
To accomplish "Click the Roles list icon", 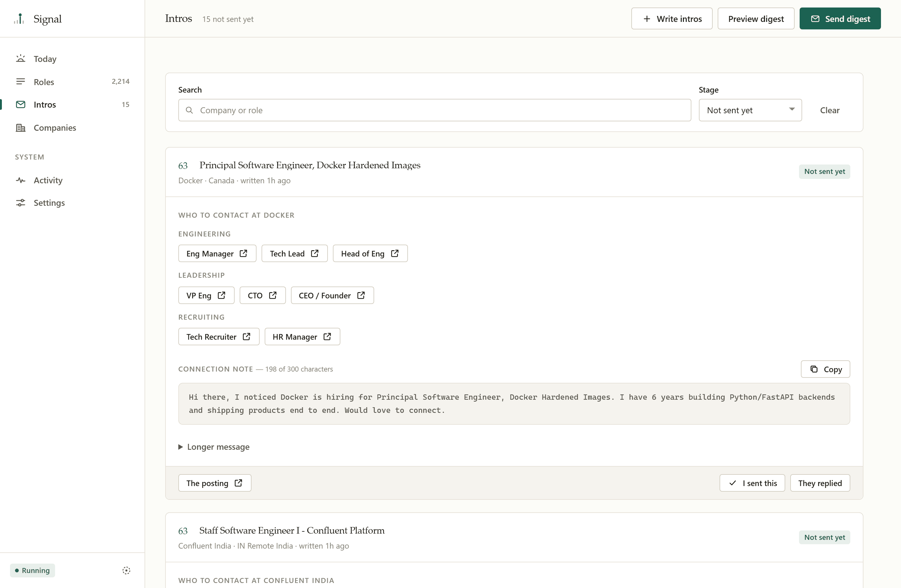I will [20, 81].
